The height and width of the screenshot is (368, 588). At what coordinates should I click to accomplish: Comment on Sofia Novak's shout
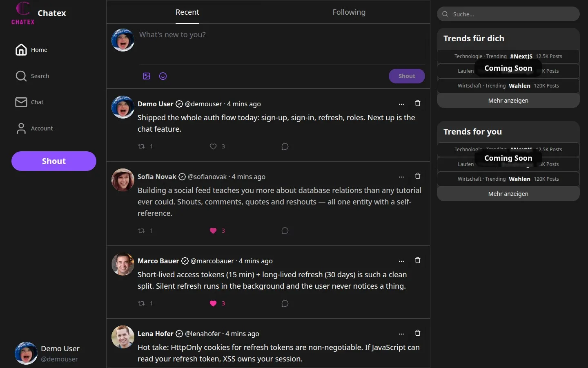[285, 231]
